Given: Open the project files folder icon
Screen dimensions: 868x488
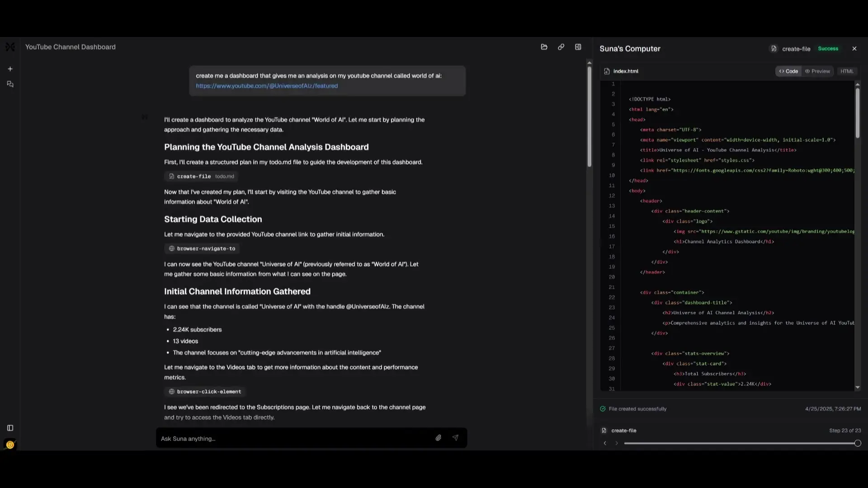Looking at the screenshot, I should point(544,47).
